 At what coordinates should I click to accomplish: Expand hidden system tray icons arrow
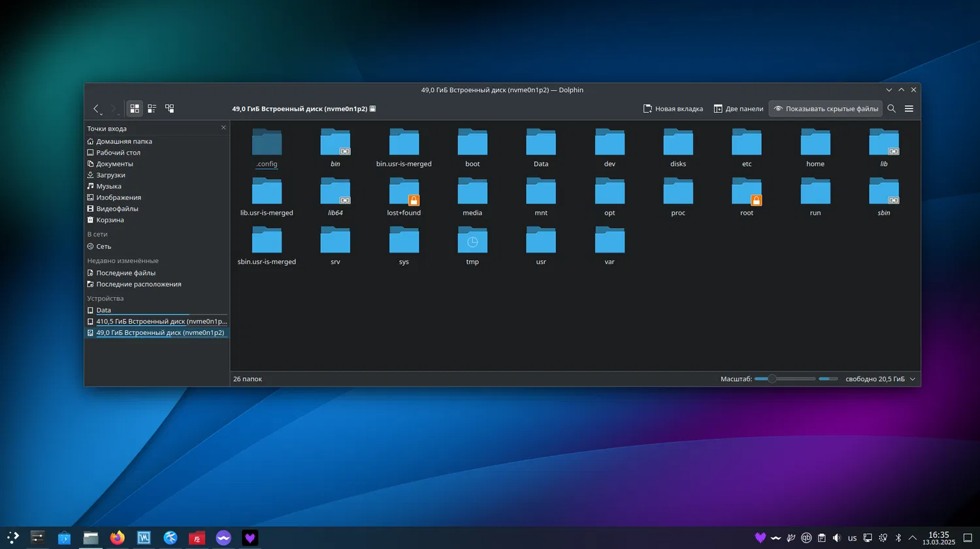tap(913, 538)
